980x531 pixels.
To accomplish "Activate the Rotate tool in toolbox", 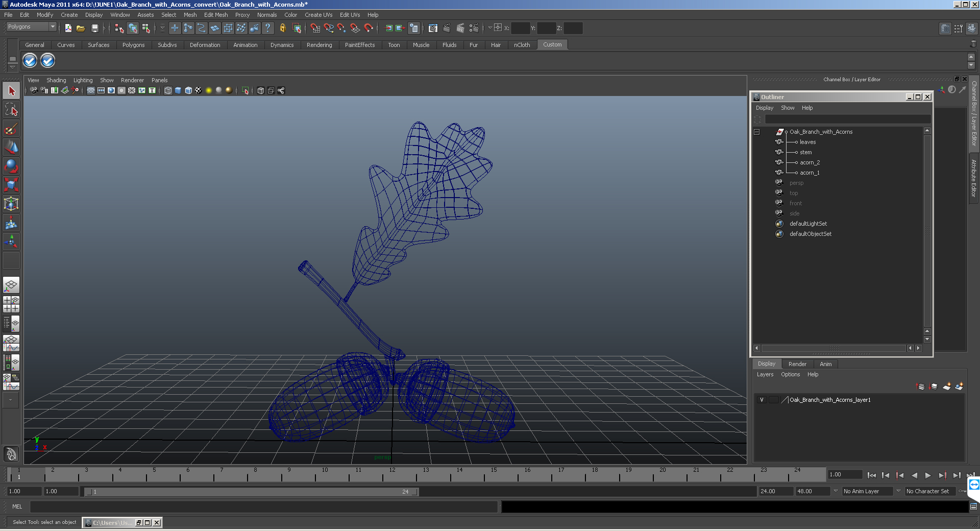I will [11, 166].
